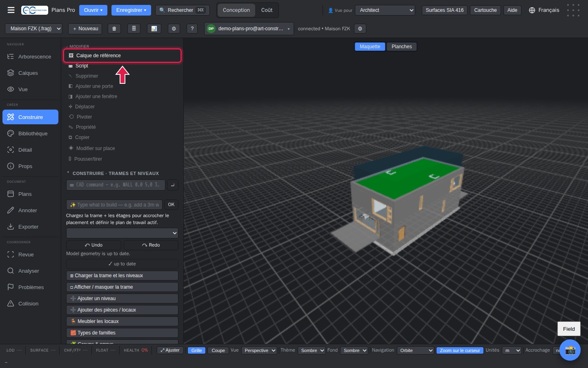The image size is (588, 368).
Task: Open the demo-plans-pro account dropdown
Action: 249,29
